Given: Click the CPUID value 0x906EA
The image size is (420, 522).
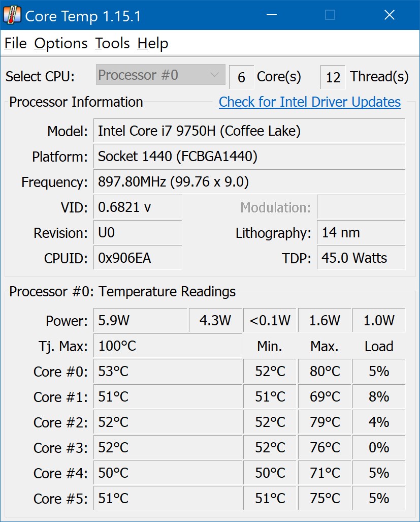Looking at the screenshot, I should 138,258.
